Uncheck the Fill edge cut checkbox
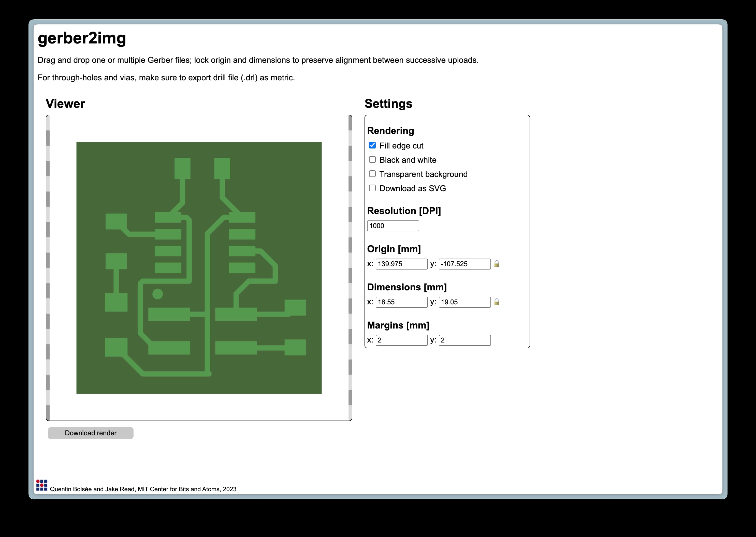 pyautogui.click(x=372, y=145)
